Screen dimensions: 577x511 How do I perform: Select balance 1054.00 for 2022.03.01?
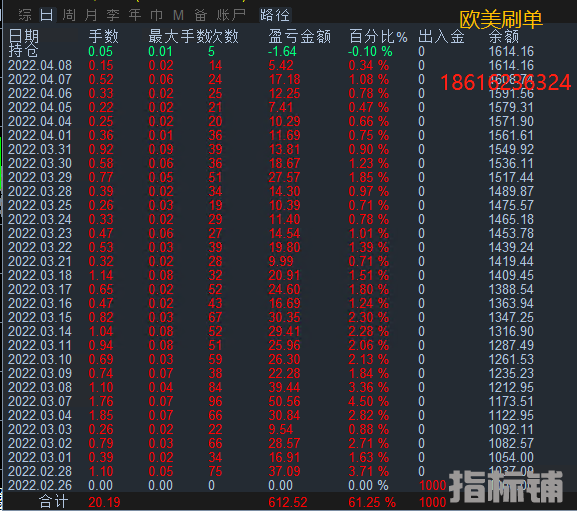[511, 457]
